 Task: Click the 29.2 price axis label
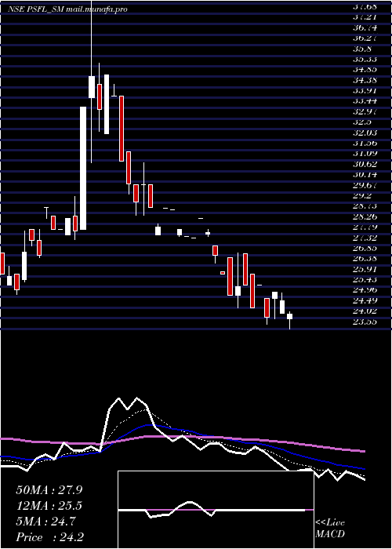pos(364,195)
